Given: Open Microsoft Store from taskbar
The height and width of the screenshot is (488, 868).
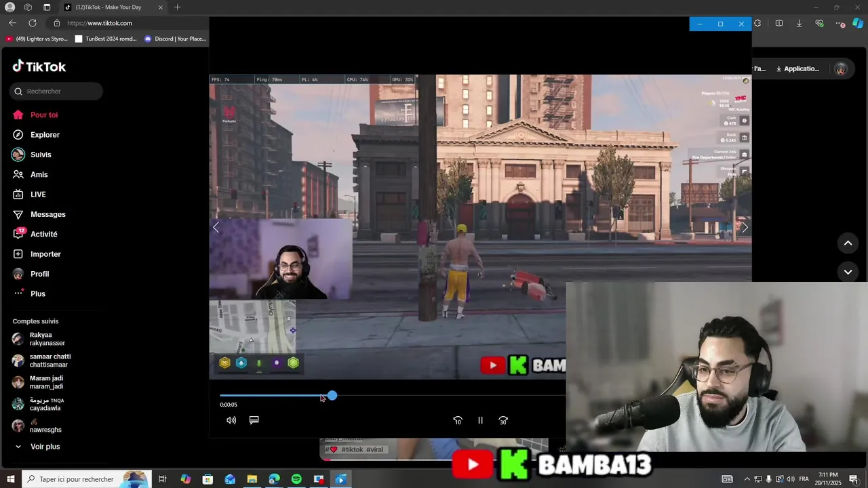Looking at the screenshot, I should click(208, 479).
